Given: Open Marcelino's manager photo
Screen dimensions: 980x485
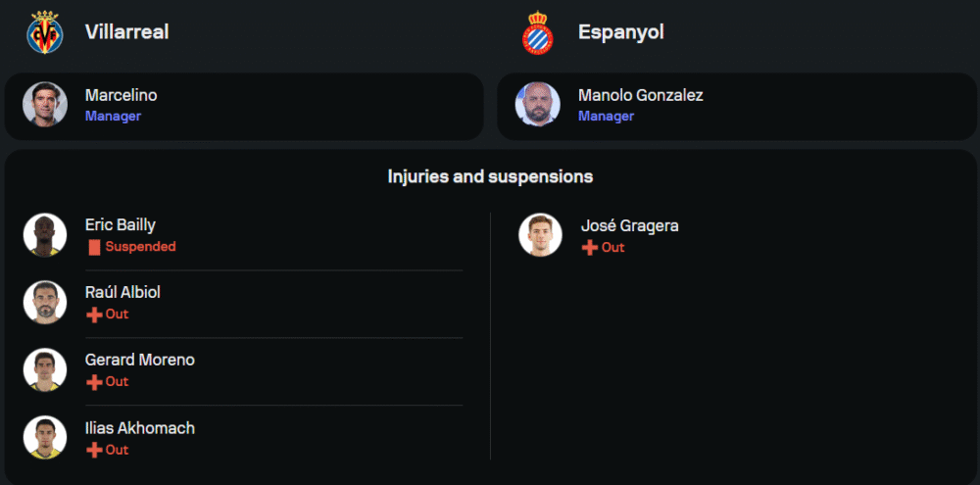Looking at the screenshot, I should [44, 105].
